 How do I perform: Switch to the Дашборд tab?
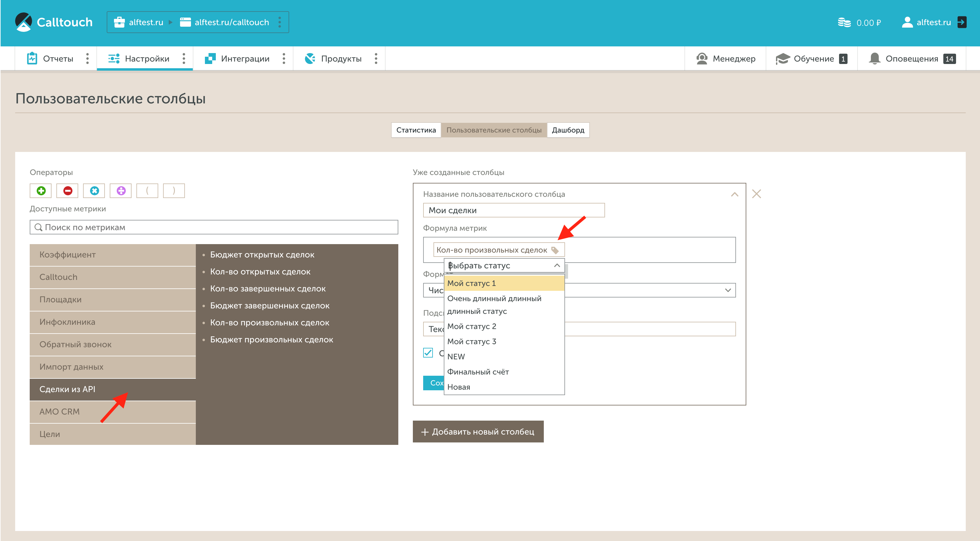[x=568, y=130]
